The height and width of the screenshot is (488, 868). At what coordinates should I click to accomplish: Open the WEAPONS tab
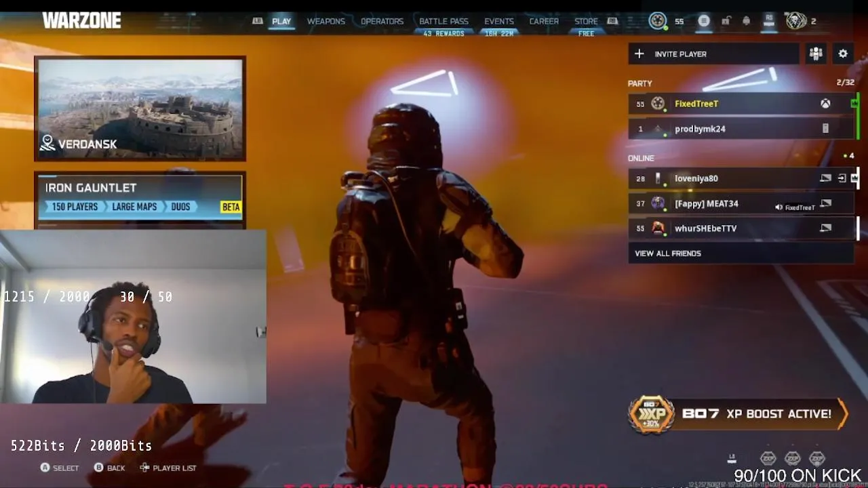[326, 21]
